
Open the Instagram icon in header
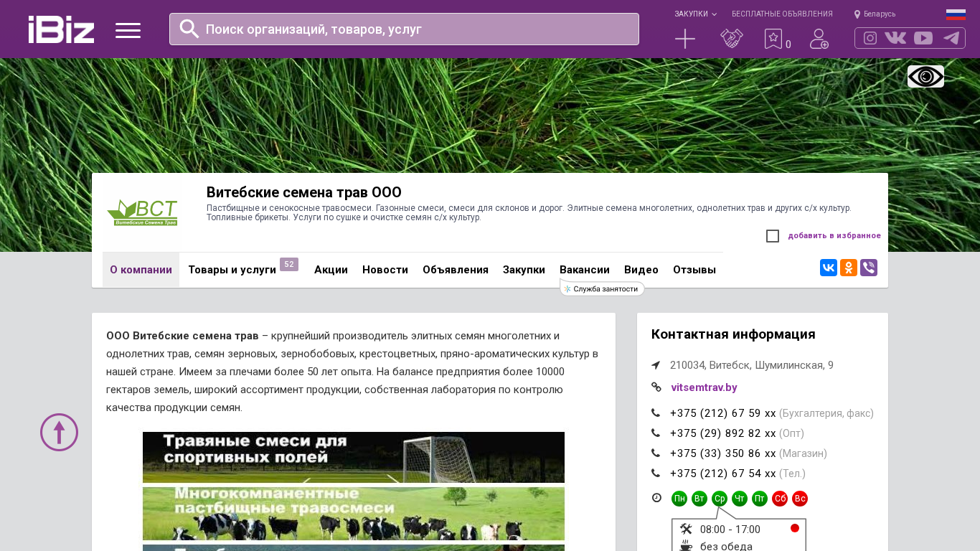coord(870,38)
